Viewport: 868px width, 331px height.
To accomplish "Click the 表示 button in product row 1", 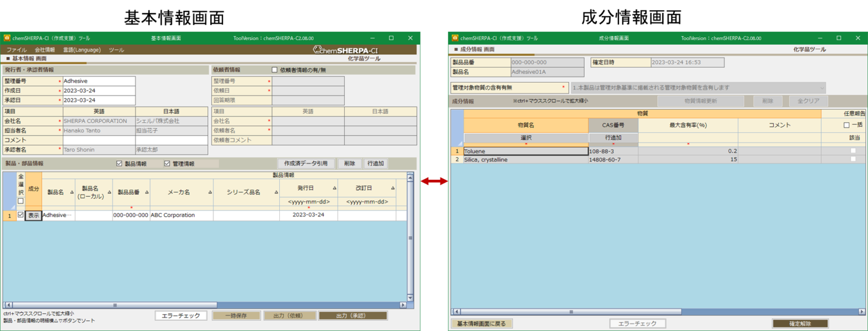I will point(33,216).
